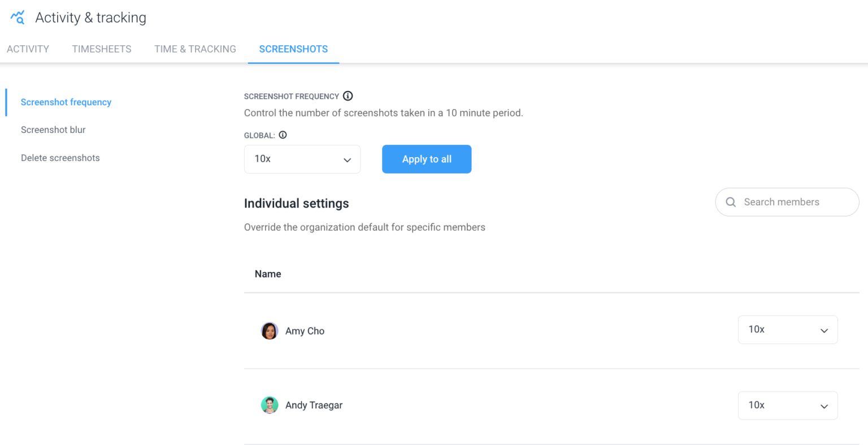Image resolution: width=868 pixels, height=445 pixels.
Task: Select Screenshot frequency in the sidebar
Action: [x=66, y=102]
